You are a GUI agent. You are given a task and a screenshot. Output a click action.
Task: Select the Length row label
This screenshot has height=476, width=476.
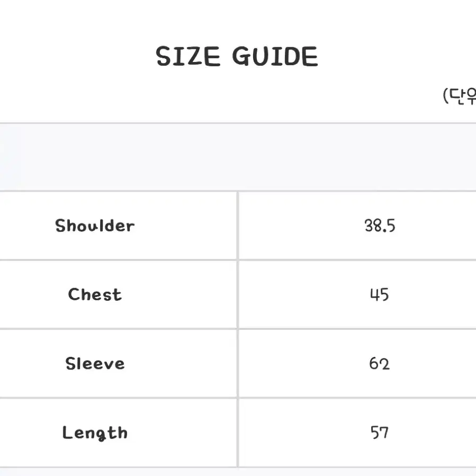[x=95, y=433]
